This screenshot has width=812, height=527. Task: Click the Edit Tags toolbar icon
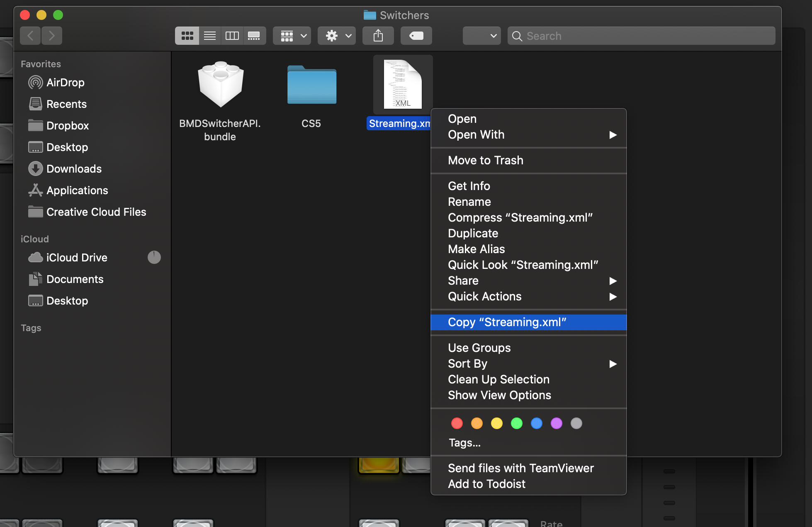[416, 36]
